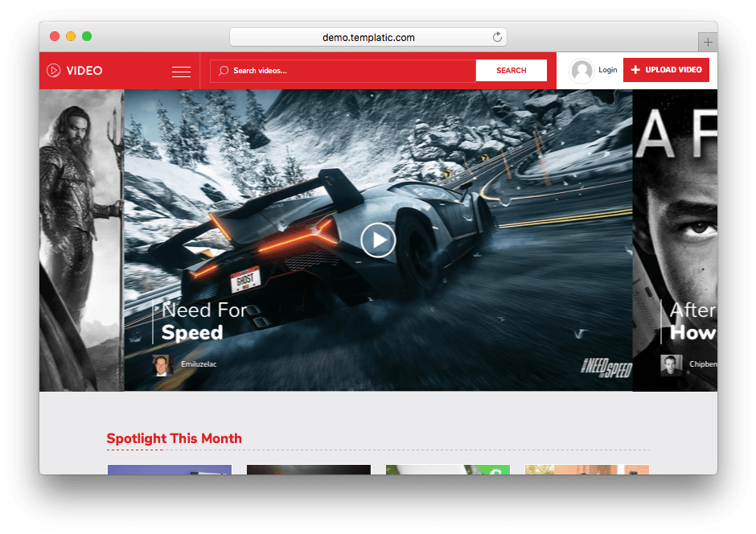Click Emiluzelac's avatar photo
Viewport: 756px width, 534px height.
162,365
